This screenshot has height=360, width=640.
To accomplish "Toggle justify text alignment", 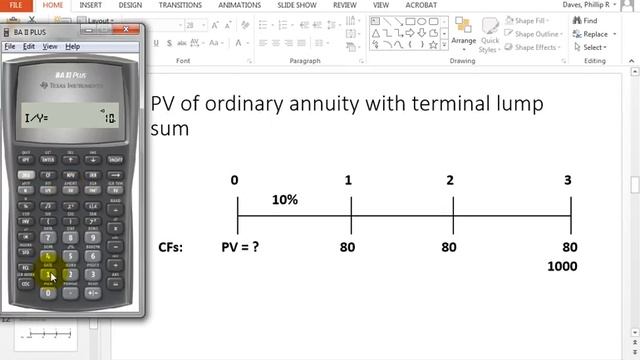I will point(301,43).
